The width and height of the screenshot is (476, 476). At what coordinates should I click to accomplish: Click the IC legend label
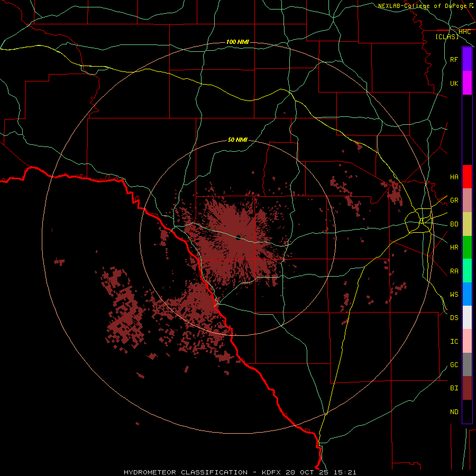454,341
